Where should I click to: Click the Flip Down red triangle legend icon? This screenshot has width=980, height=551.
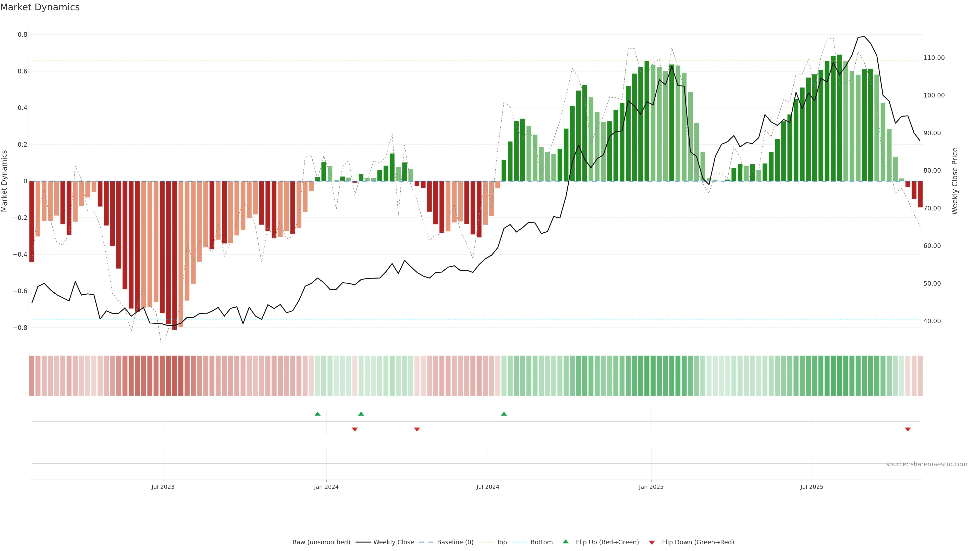[x=652, y=542]
